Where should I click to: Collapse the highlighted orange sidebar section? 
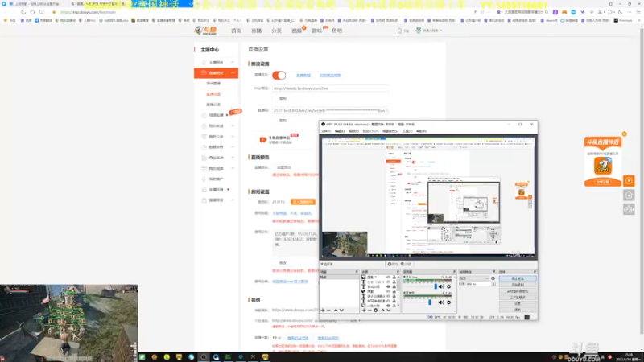click(x=216, y=73)
